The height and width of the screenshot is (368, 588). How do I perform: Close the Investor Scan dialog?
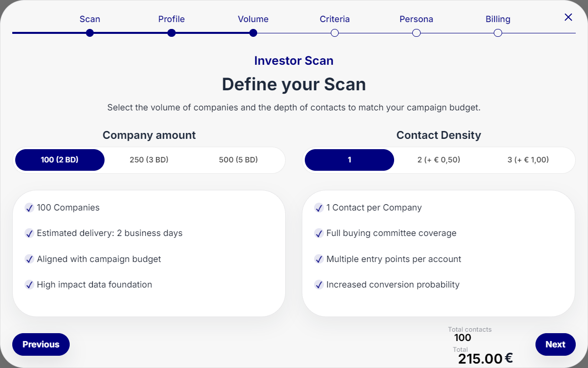(x=568, y=18)
